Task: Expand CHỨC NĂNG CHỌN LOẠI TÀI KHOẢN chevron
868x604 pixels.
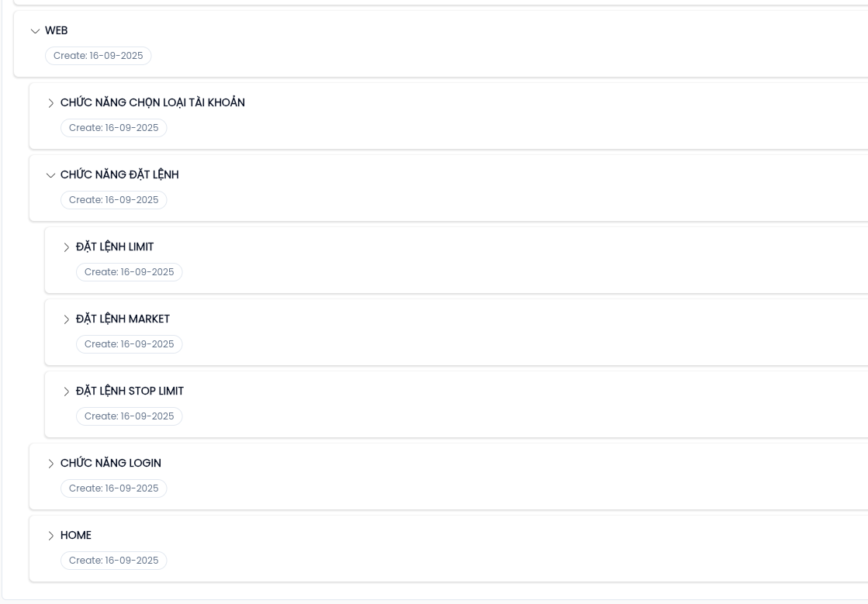Action: click(51, 103)
